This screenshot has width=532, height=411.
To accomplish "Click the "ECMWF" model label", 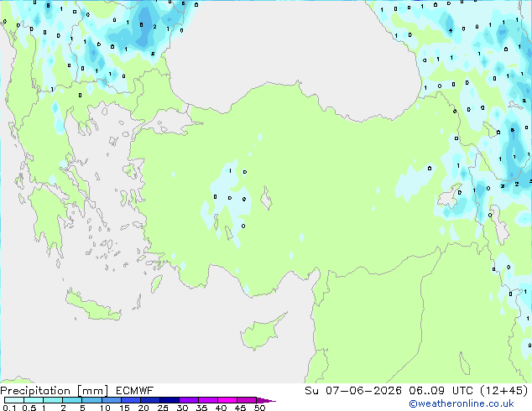I will (x=135, y=391).
